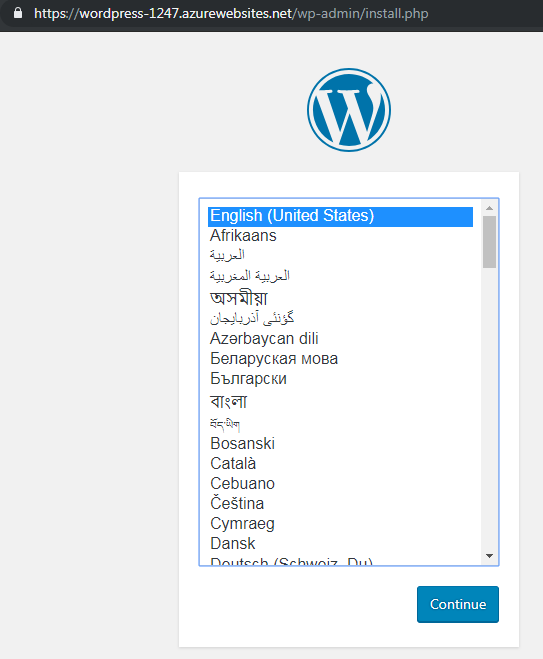Select the Tibetan script language option
Viewport: 543px width, 659px height.
(340, 424)
